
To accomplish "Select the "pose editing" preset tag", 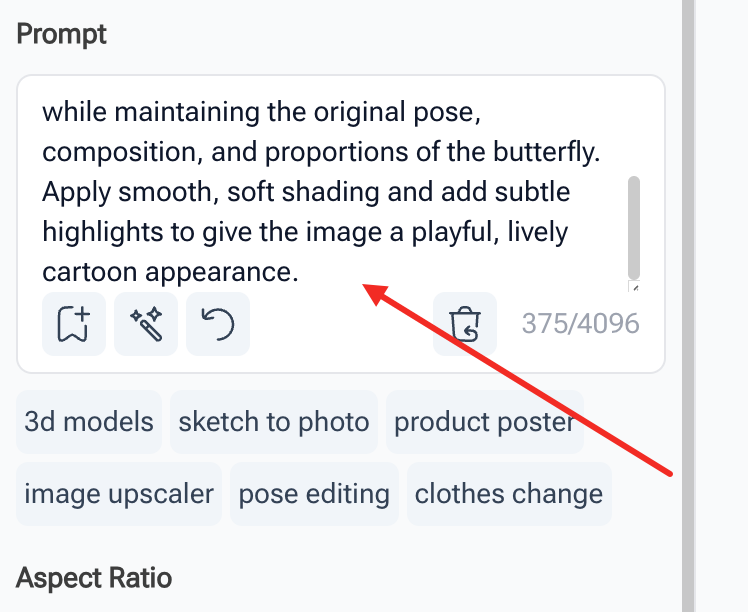I will point(314,494).
